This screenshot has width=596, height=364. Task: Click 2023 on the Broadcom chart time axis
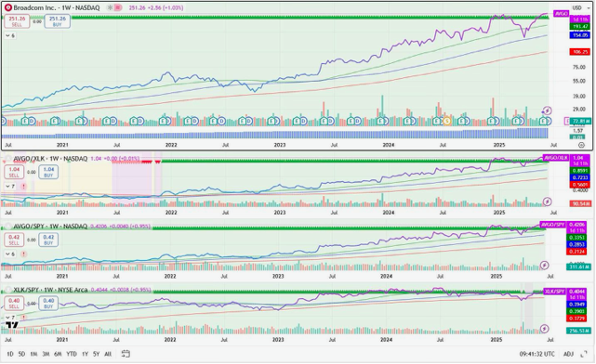[279, 145]
